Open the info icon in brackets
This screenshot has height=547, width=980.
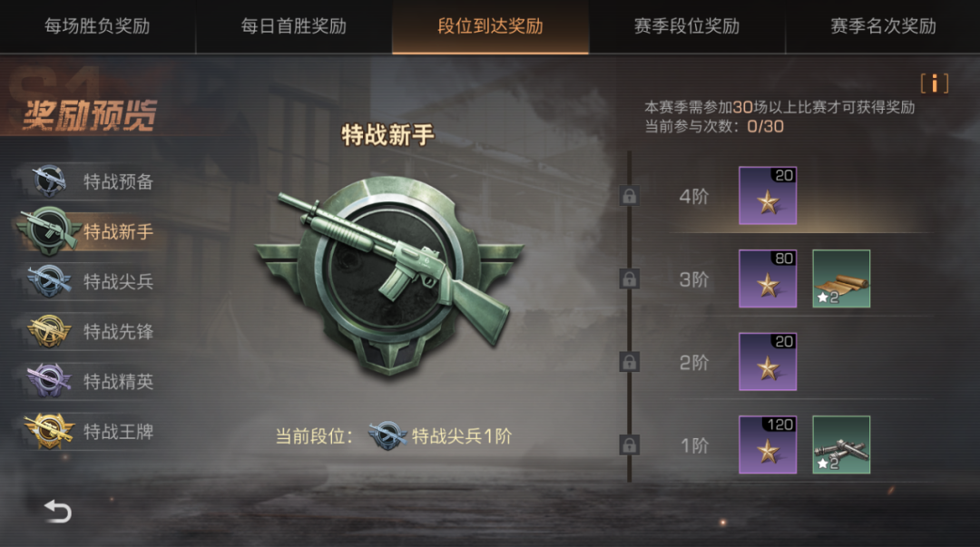coord(935,83)
